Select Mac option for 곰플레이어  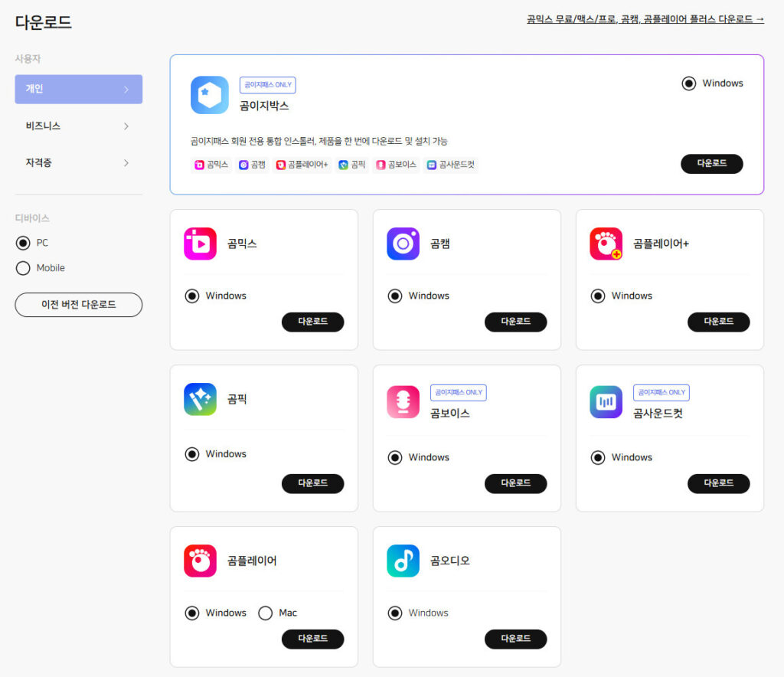pos(266,613)
